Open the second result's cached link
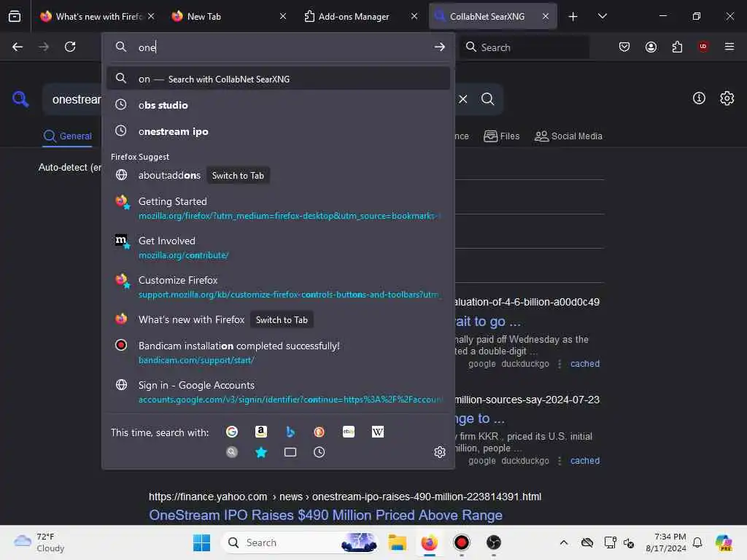Image resolution: width=747 pixels, height=560 pixels. tap(584, 461)
